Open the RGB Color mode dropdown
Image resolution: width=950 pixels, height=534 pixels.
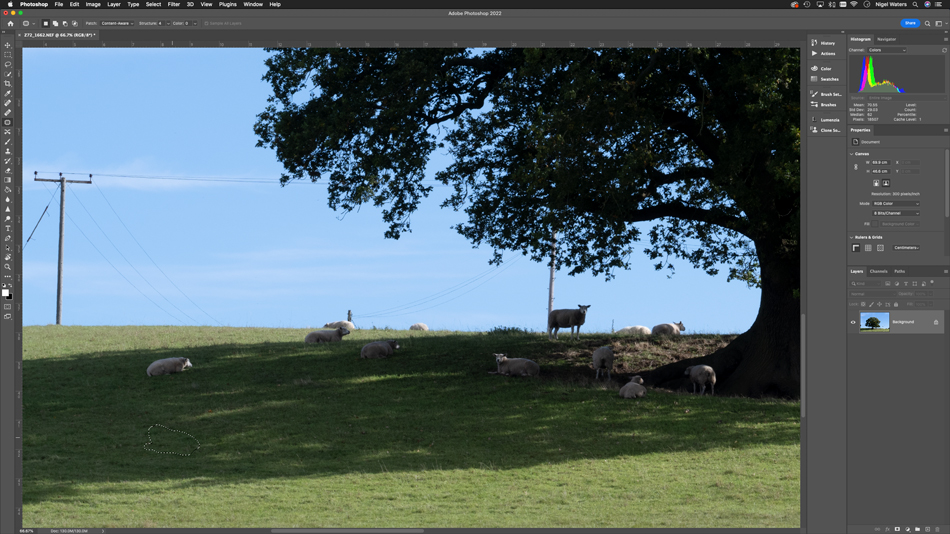pyautogui.click(x=895, y=204)
